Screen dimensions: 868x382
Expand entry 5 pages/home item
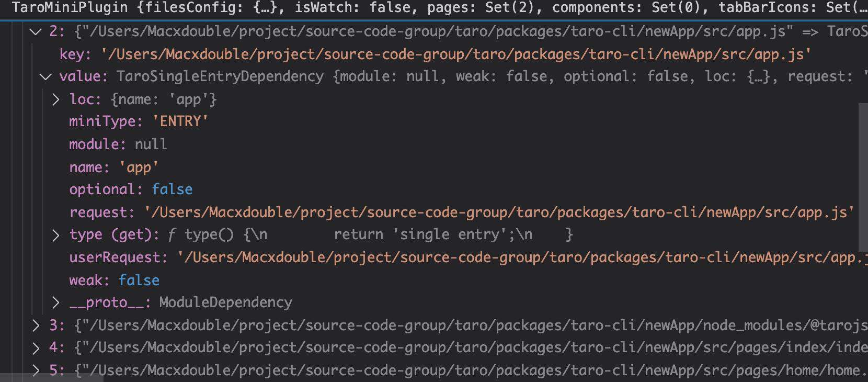pyautogui.click(x=36, y=370)
